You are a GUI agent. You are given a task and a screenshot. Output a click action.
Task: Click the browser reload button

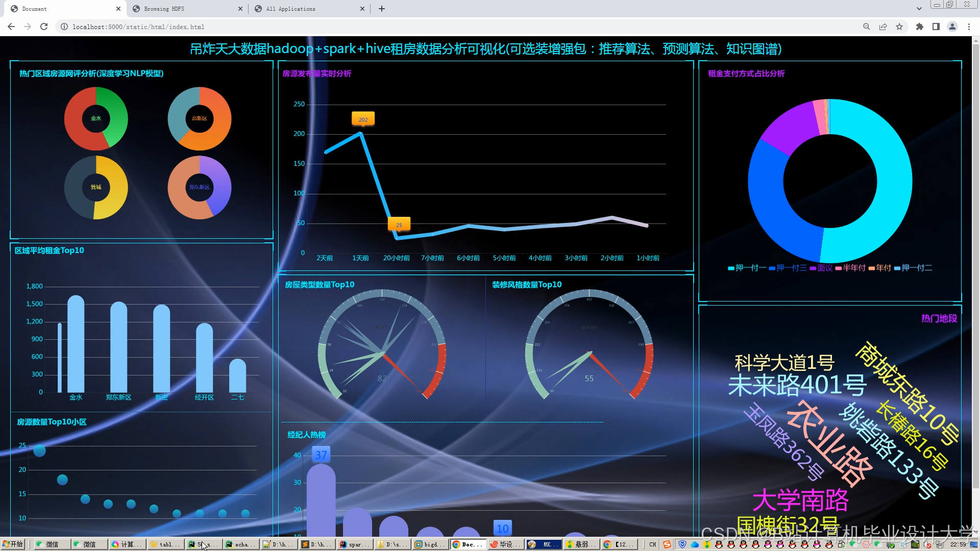(x=44, y=27)
